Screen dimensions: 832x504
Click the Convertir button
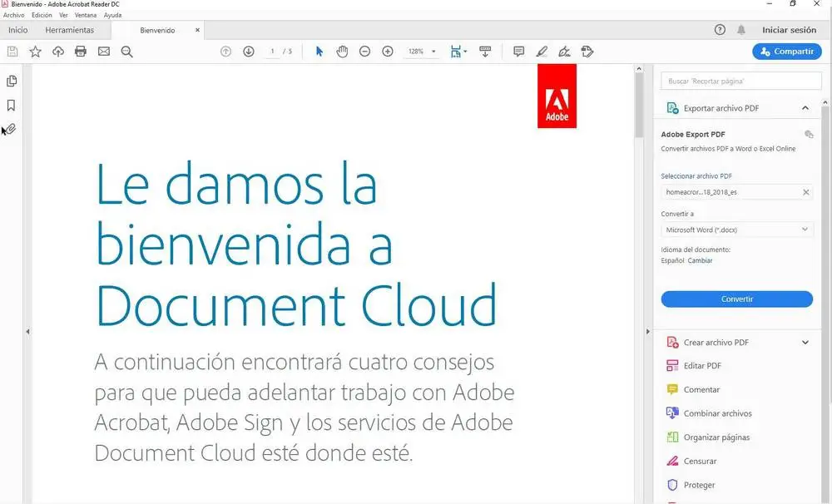point(737,299)
